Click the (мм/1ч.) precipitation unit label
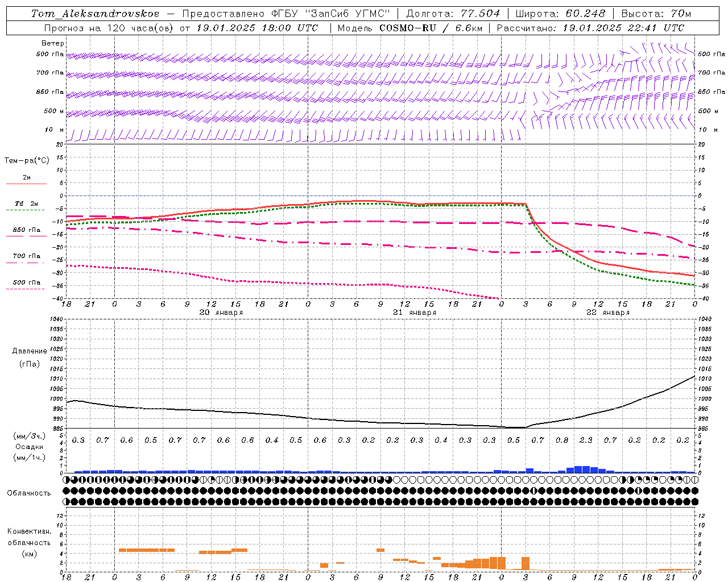 [30, 458]
